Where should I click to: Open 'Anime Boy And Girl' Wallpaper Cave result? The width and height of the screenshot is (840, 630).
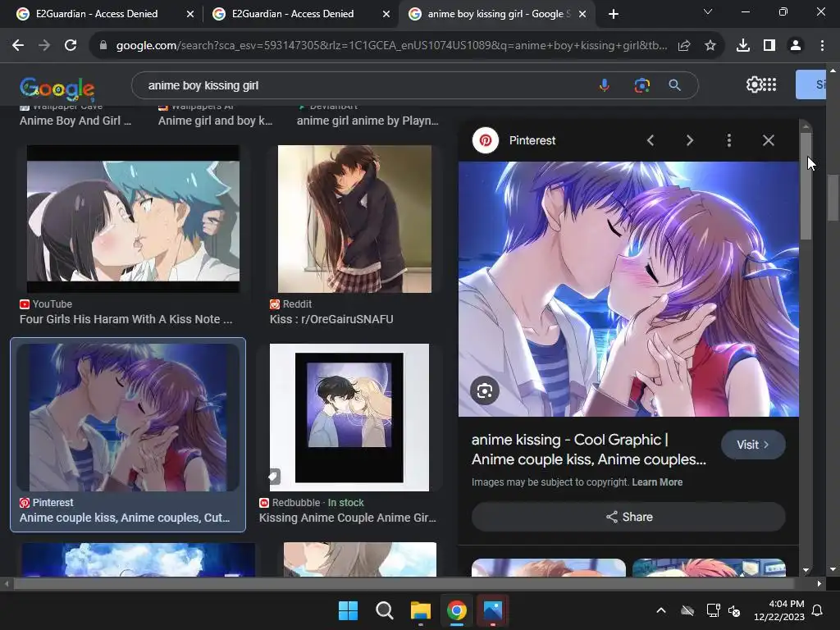pyautogui.click(x=75, y=121)
